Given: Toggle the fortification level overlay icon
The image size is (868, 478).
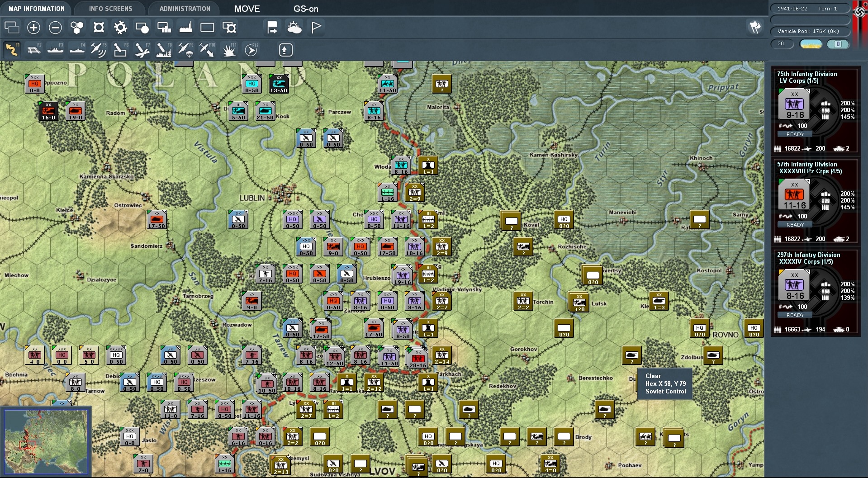Looking at the screenshot, I should click(99, 28).
